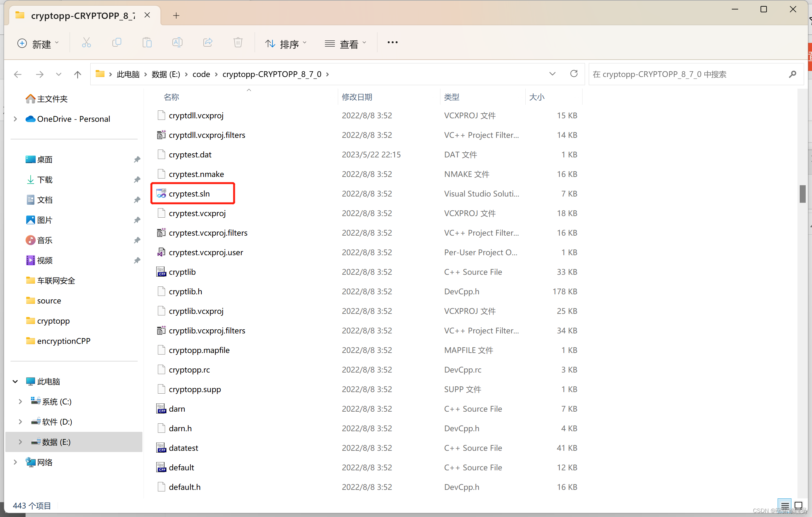
Task: Select the cryptest.sln solution file
Action: coord(189,194)
